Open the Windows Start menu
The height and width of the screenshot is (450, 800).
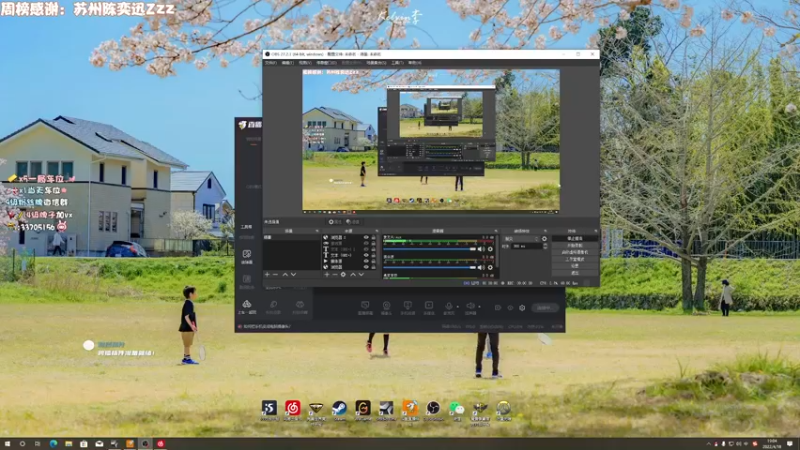pyautogui.click(x=7, y=444)
